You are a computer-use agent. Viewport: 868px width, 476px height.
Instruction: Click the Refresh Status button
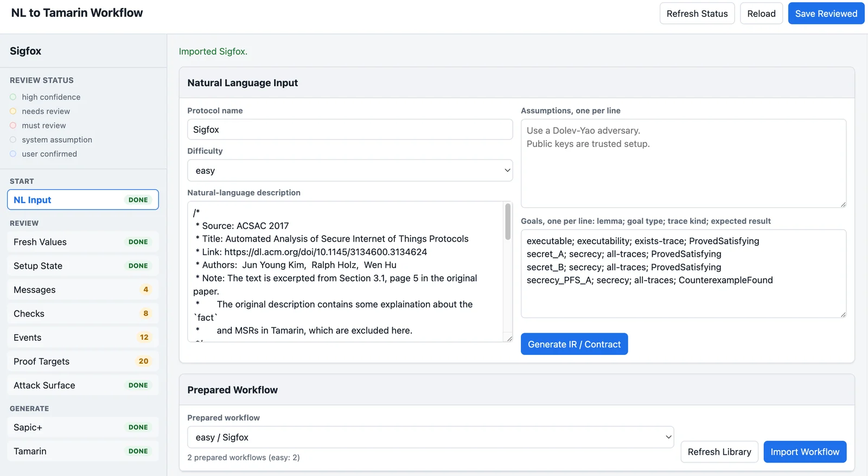point(697,14)
